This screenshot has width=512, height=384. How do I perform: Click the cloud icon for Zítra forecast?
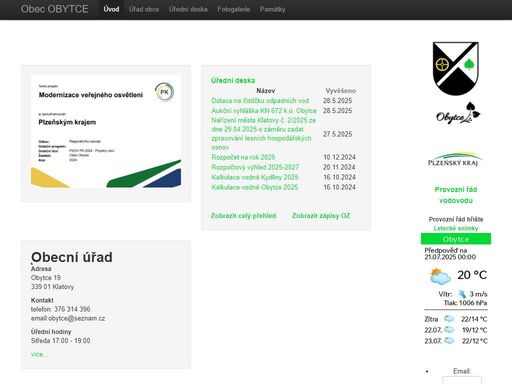click(449, 319)
